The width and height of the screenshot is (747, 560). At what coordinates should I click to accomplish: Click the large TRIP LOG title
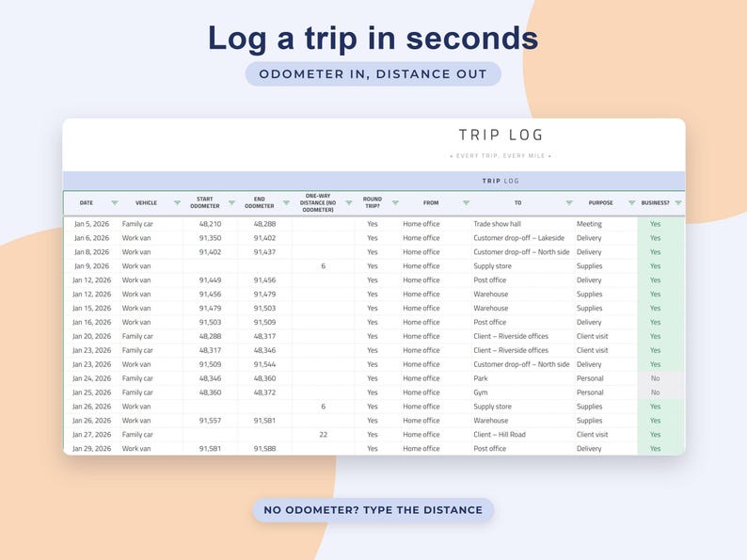[501, 136]
